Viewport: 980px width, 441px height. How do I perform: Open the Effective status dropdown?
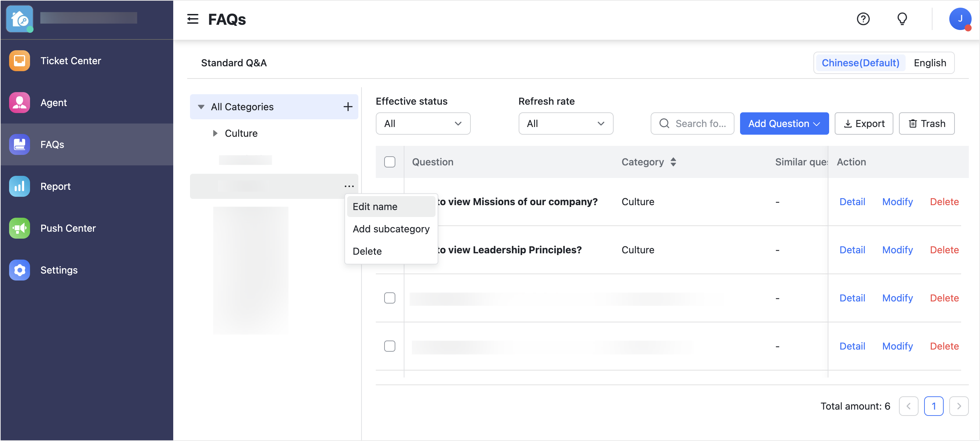[423, 124]
